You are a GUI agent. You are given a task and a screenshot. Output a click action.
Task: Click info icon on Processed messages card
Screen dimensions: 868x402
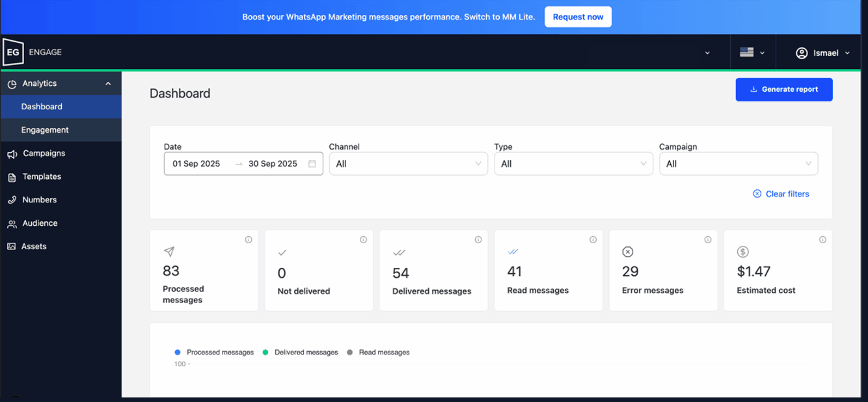pos(249,240)
